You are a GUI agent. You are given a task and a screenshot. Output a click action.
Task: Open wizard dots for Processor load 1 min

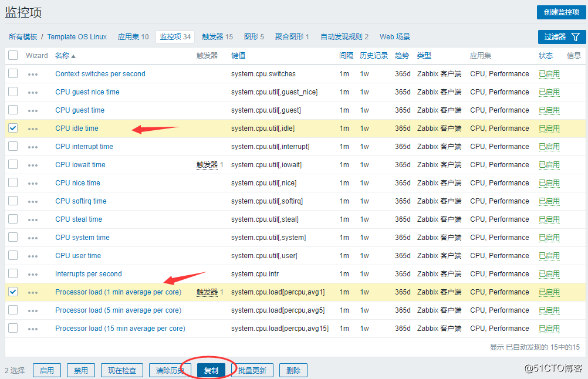click(33, 292)
